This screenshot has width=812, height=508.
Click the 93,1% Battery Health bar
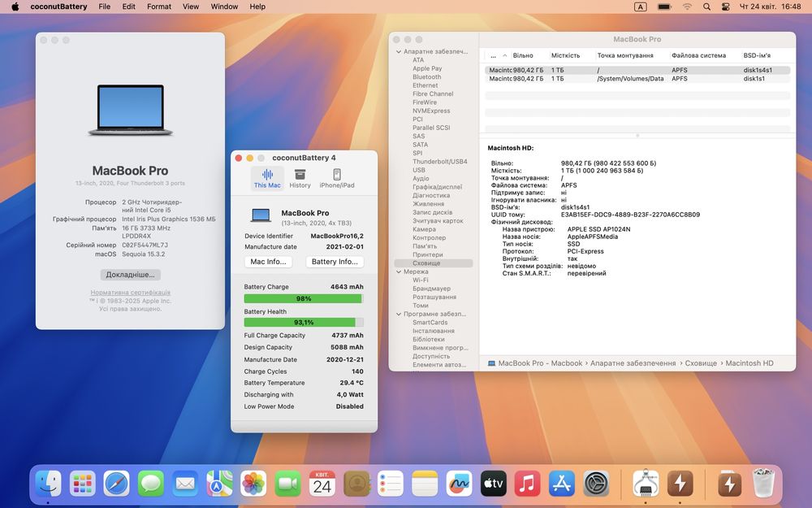tap(304, 323)
